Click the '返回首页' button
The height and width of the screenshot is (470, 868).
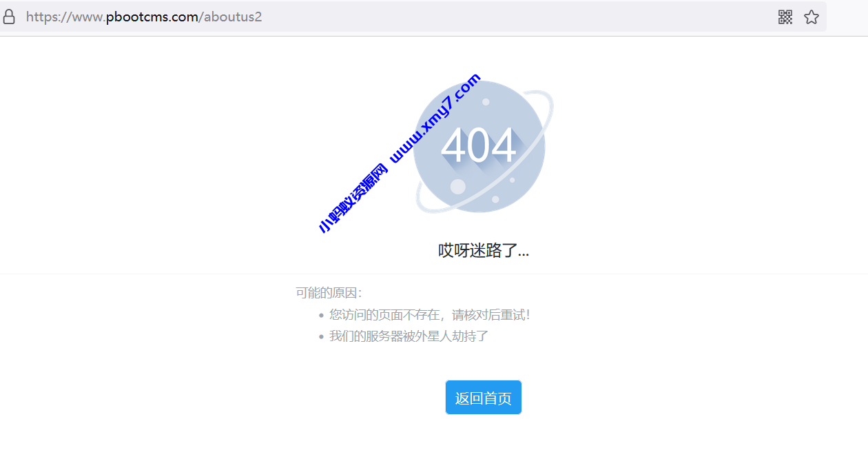click(x=483, y=397)
